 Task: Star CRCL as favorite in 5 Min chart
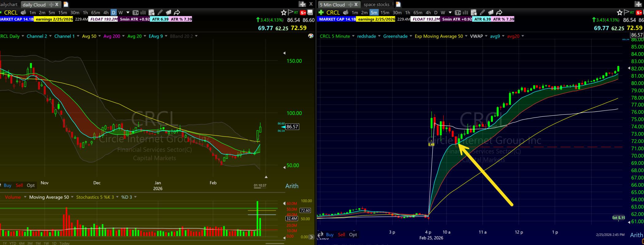[x=619, y=12]
